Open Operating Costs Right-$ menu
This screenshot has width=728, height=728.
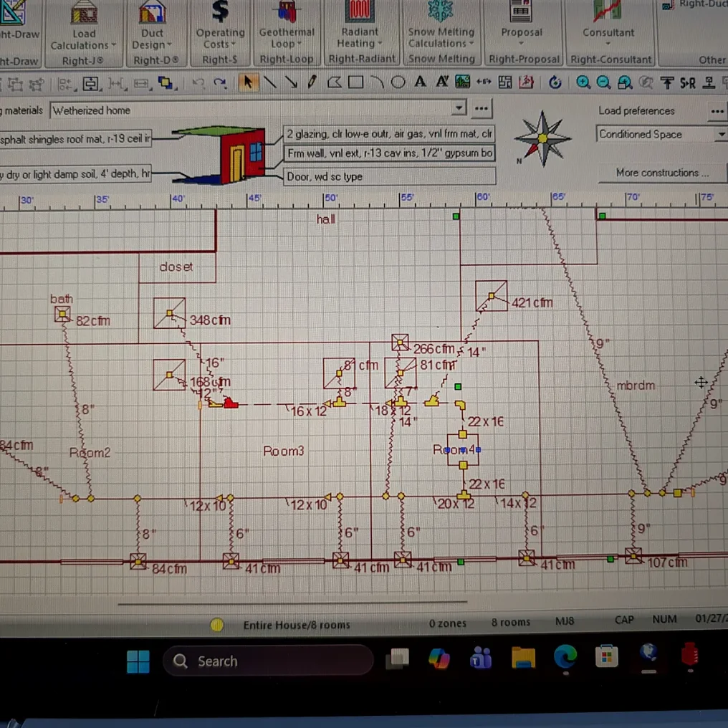pyautogui.click(x=220, y=32)
